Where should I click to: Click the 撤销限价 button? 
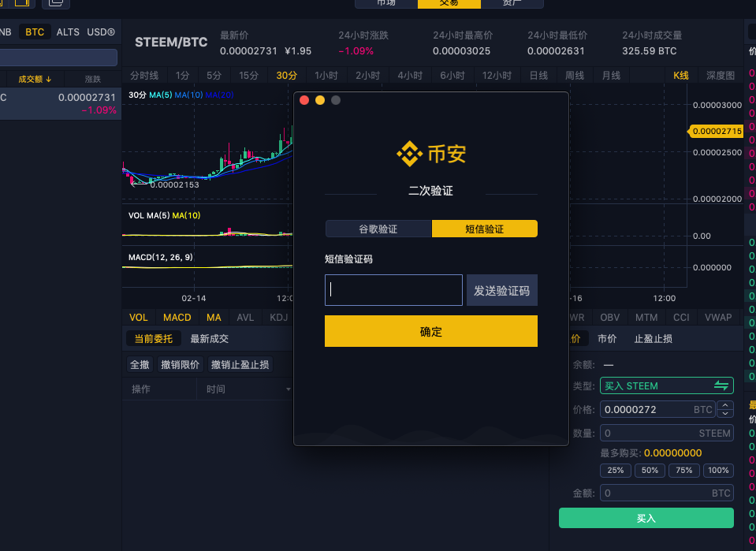180,364
